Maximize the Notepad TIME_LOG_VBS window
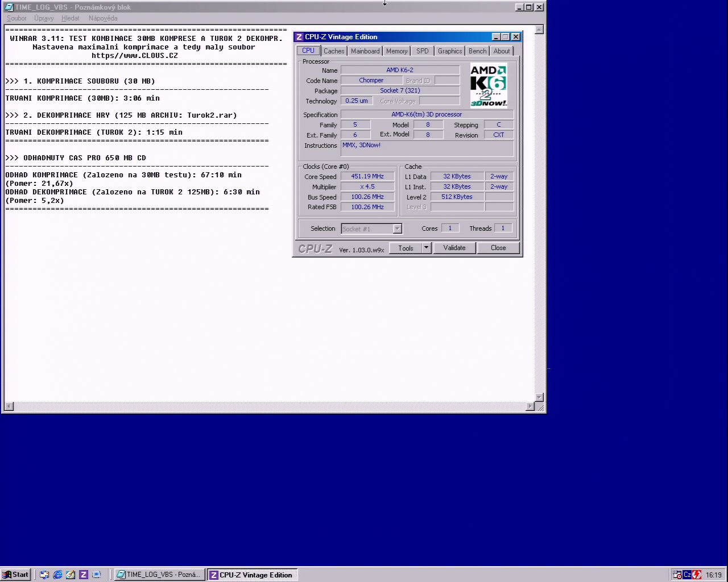 529,7
